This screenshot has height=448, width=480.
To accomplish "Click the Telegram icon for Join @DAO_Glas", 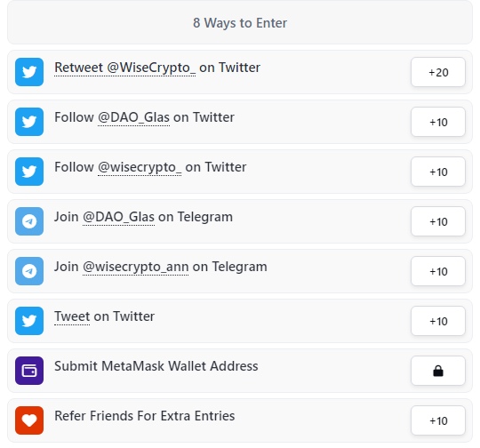I will [29, 221].
